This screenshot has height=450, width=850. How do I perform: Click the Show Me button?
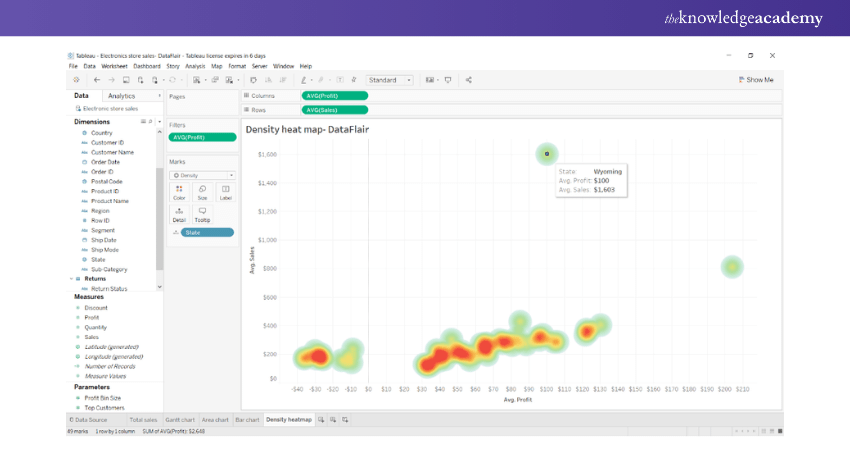coord(756,79)
